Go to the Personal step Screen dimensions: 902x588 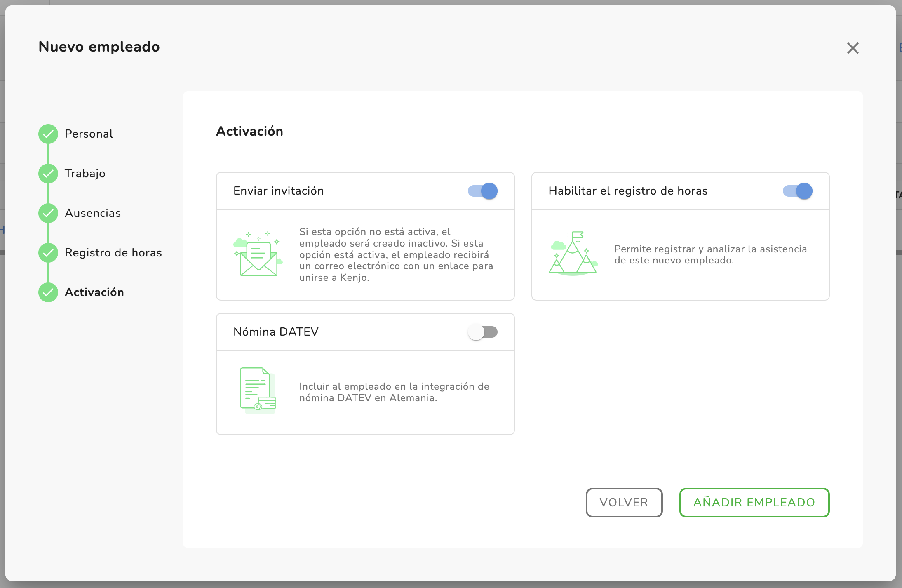click(x=89, y=134)
